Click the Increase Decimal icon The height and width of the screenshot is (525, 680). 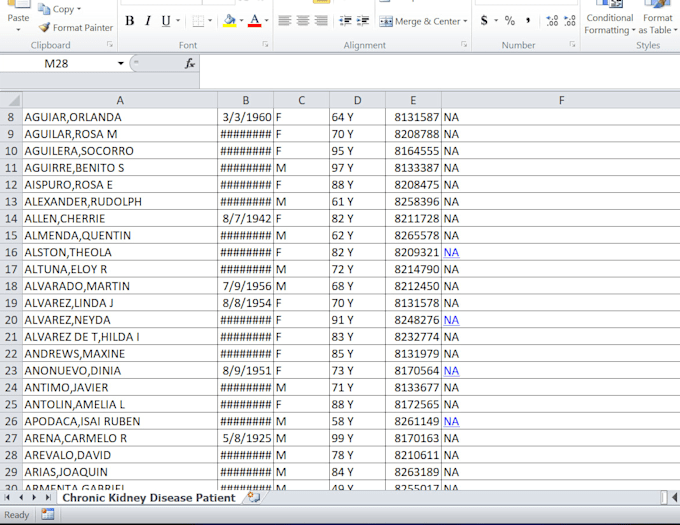point(552,20)
